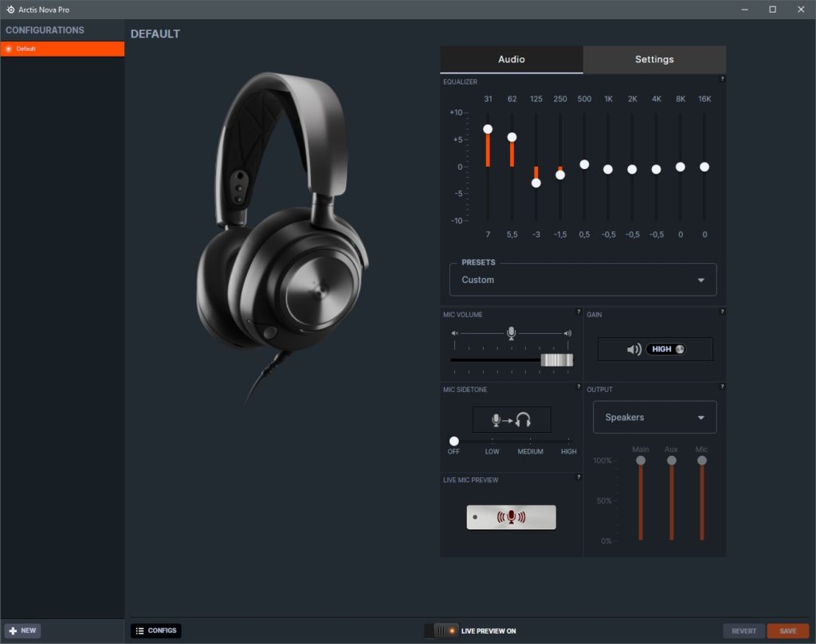Open the Equalizer help question mark icon
The height and width of the screenshot is (644, 816).
click(722, 79)
